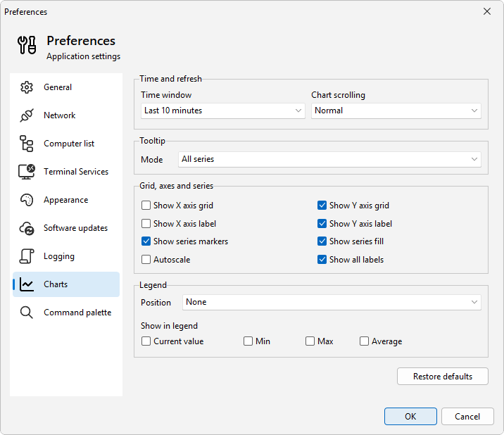This screenshot has height=435, width=504.
Task: Click the Command palette magnifier icon
Action: pos(26,313)
